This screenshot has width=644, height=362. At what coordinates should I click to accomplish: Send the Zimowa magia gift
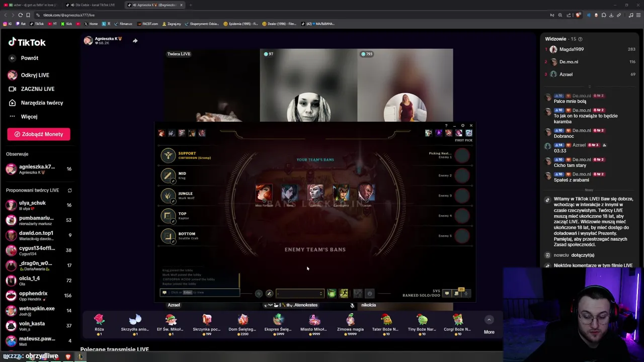click(350, 324)
